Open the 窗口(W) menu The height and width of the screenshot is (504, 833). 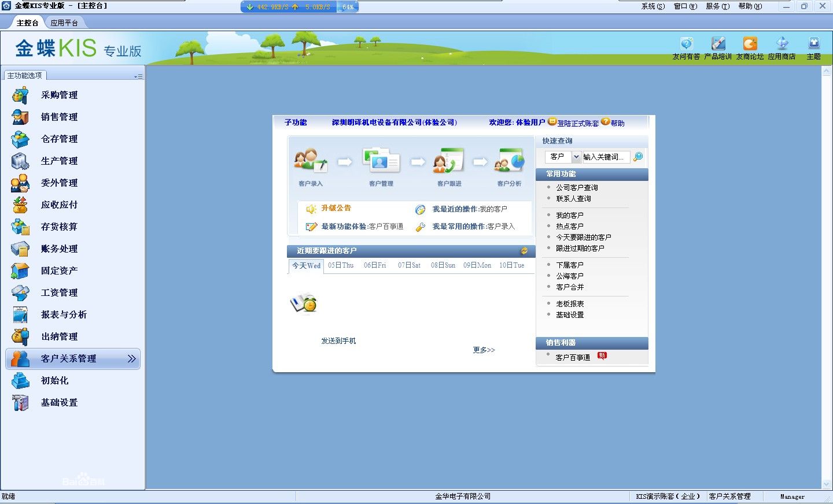[685, 6]
